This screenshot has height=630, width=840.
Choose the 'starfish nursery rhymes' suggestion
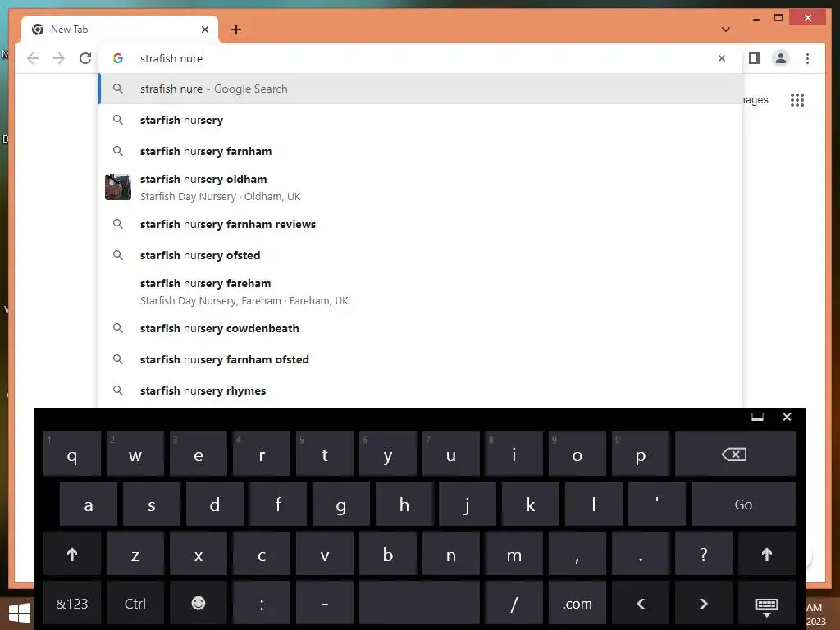(421, 390)
